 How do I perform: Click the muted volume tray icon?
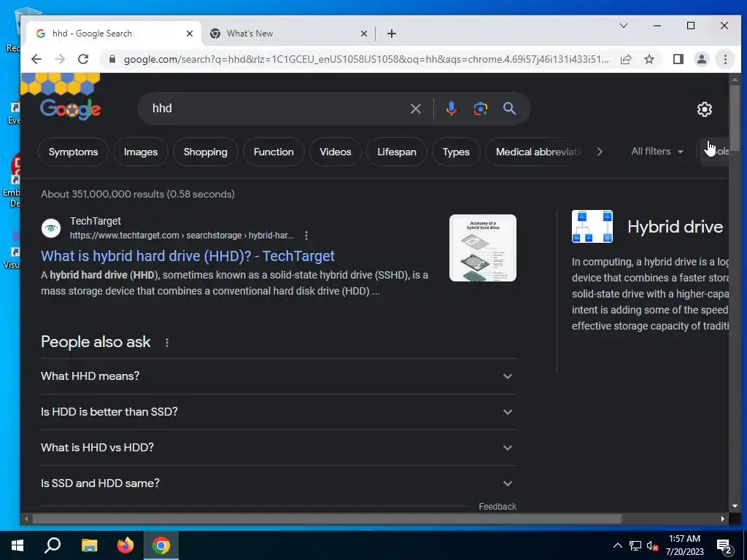pyautogui.click(x=652, y=545)
